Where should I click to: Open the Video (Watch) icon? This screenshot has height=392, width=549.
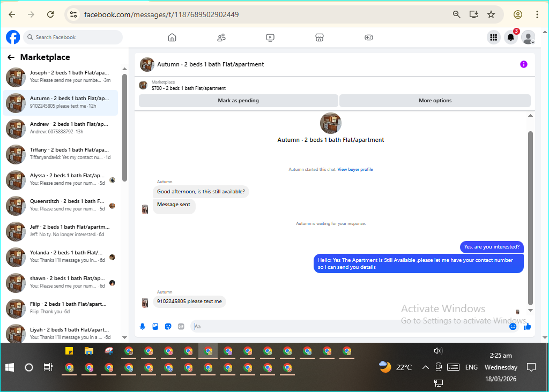tap(270, 37)
